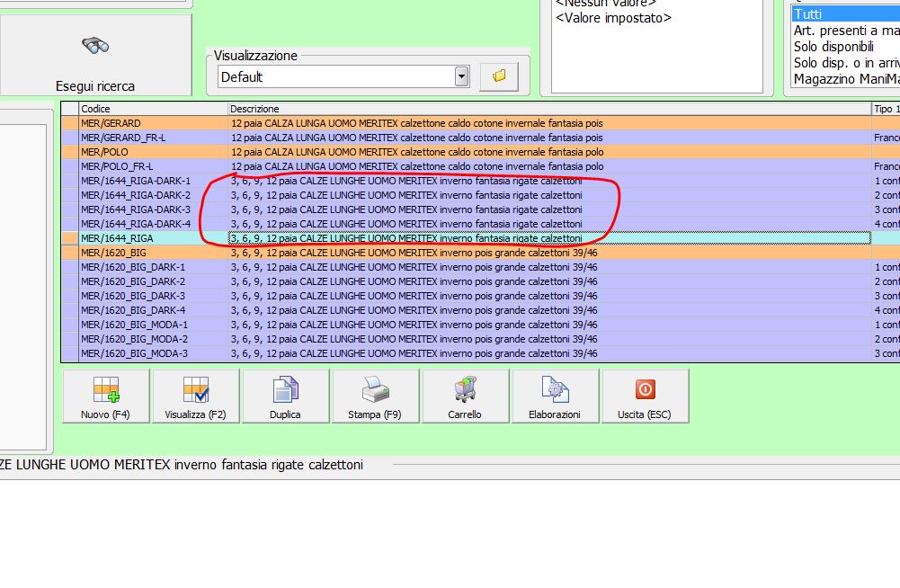The image size is (900, 588).
Task: Open the Elaborazioni processing tools
Action: click(x=555, y=396)
